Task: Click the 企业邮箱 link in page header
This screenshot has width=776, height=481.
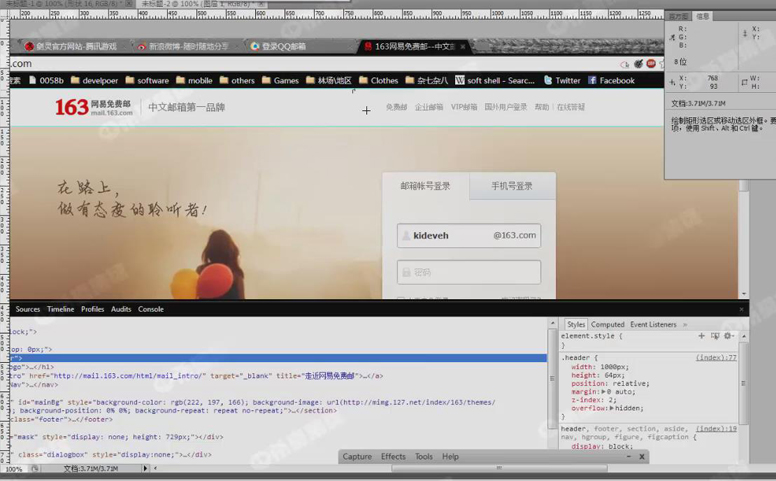Action: 429,107
